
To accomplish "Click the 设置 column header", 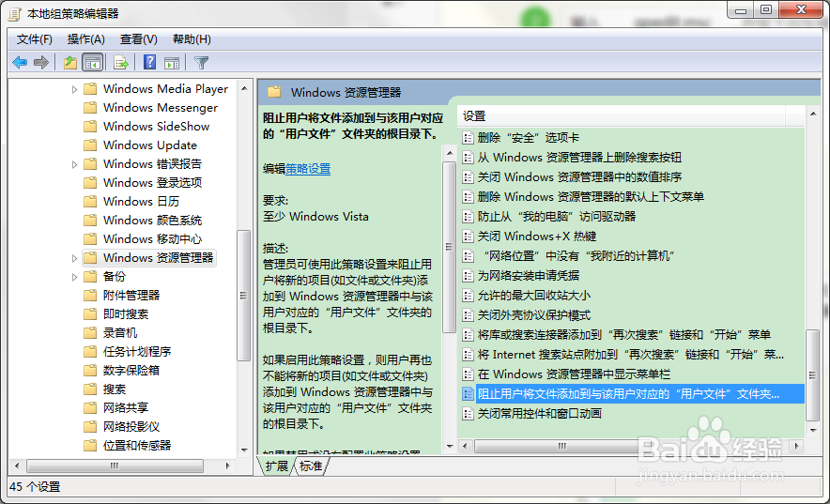I will (x=622, y=115).
